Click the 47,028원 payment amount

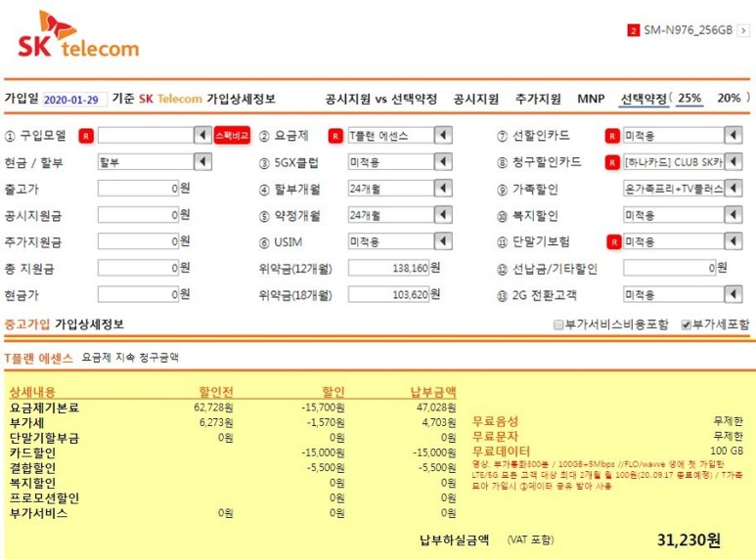(436, 408)
